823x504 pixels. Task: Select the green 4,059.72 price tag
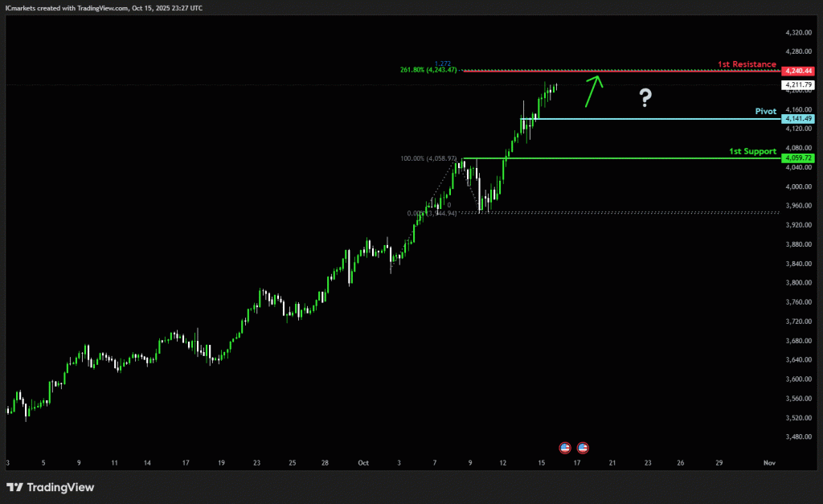797,158
